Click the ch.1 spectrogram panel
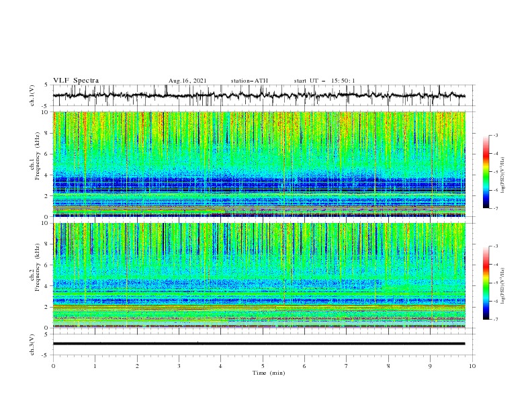Screen dimensions: 532x411 (x=259, y=164)
